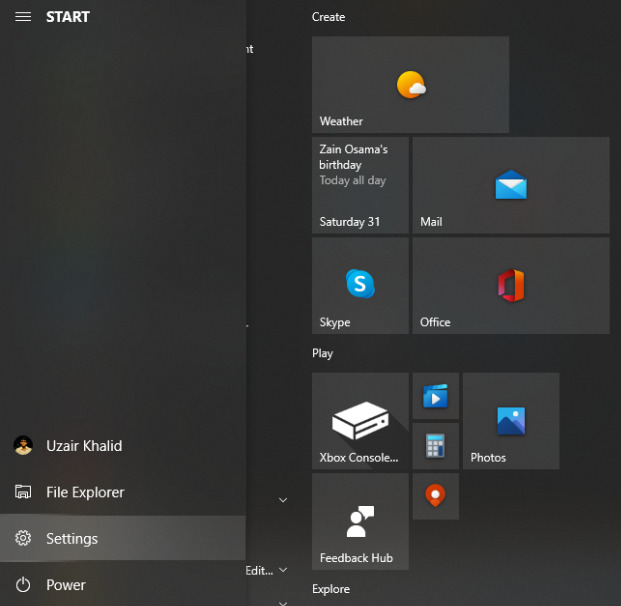Open the Photos tile
The width and height of the screenshot is (621, 606).
pos(511,421)
